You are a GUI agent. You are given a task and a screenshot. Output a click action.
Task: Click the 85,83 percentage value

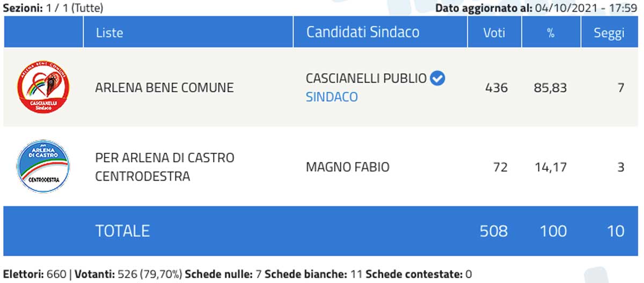click(551, 87)
